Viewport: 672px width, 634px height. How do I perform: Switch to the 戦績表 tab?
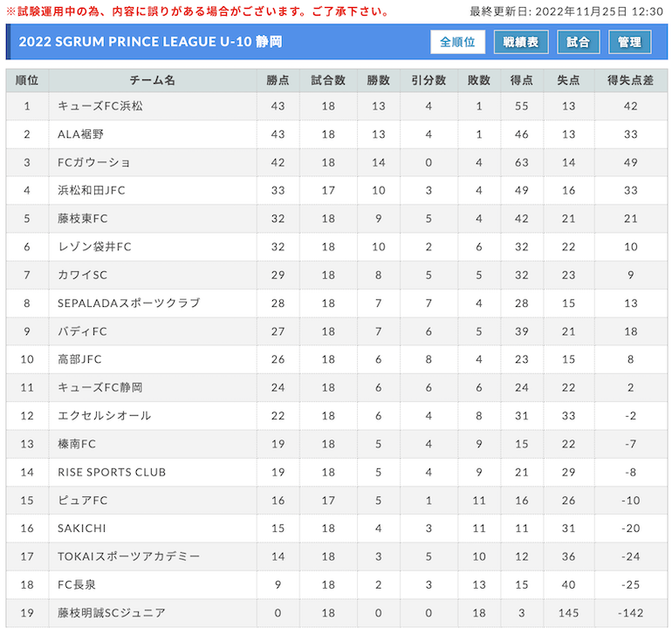(521, 42)
